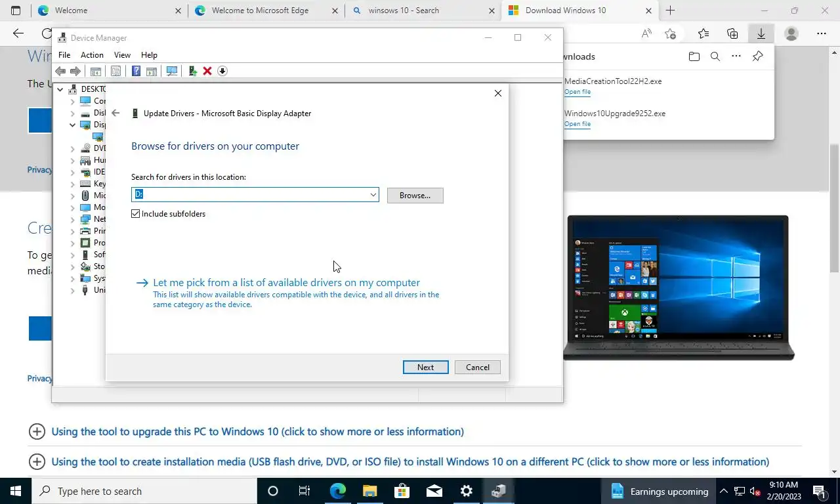Open File Explorer from the taskbar
Viewport: 840px width, 504px height.
369,491
